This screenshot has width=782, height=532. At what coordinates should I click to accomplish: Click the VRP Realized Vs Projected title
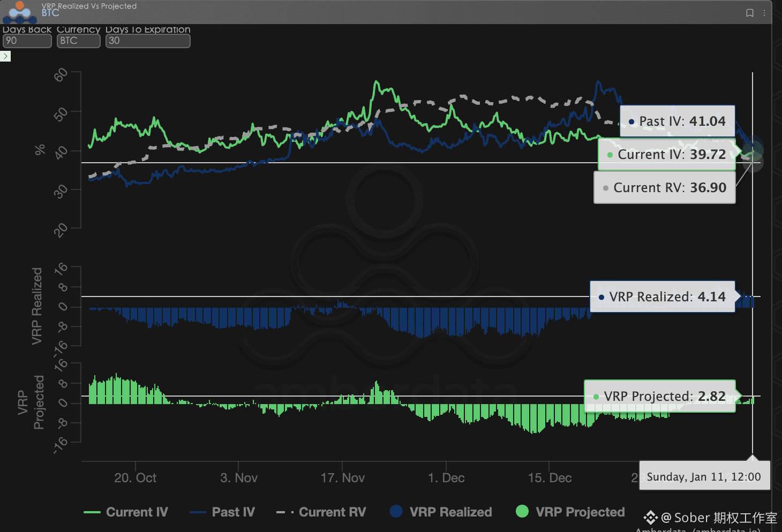coord(89,6)
